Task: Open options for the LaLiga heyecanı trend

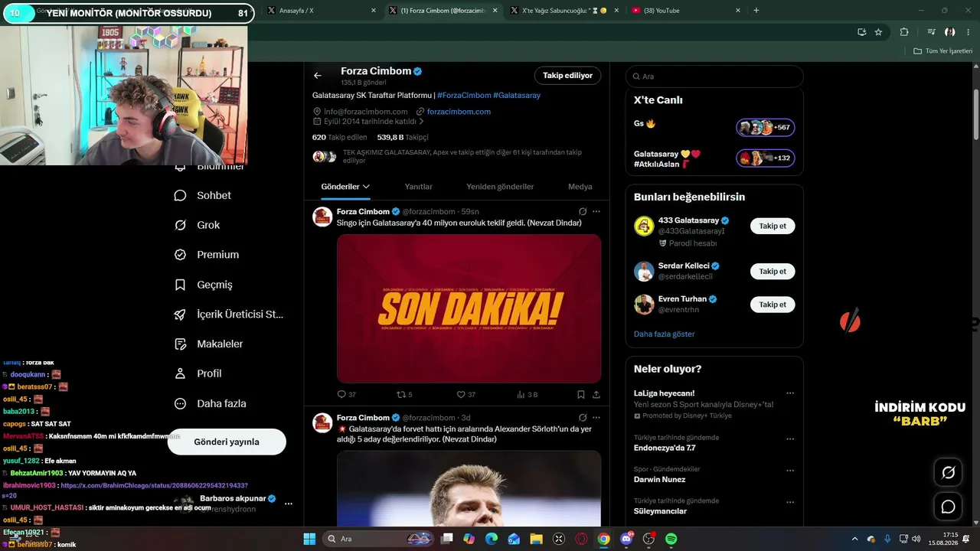Action: [x=790, y=393]
